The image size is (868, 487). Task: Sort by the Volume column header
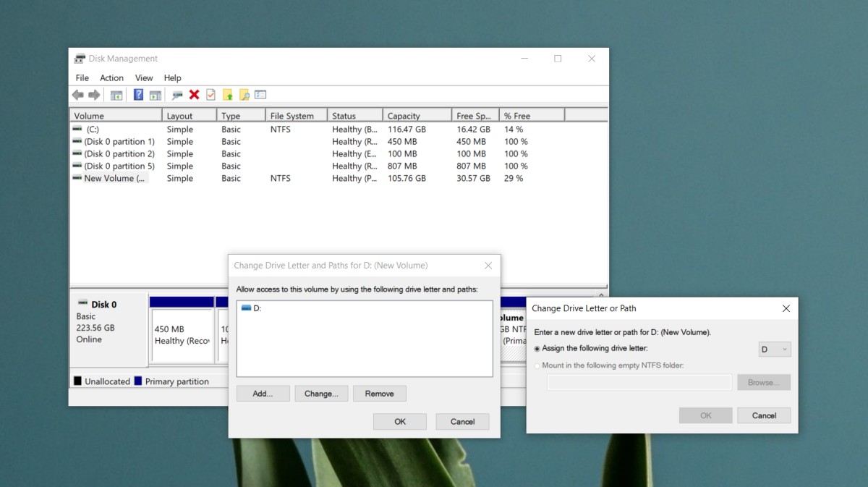(116, 116)
